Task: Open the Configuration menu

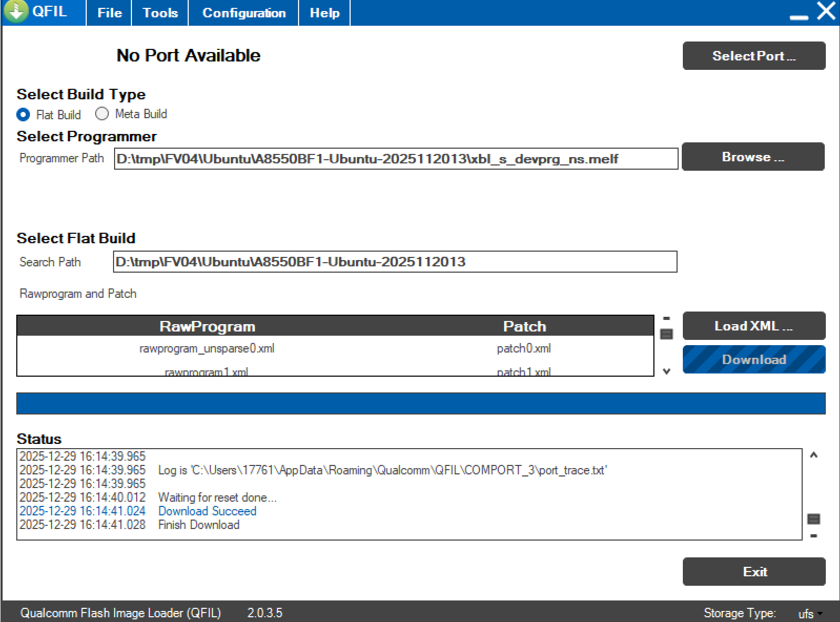Action: click(244, 13)
